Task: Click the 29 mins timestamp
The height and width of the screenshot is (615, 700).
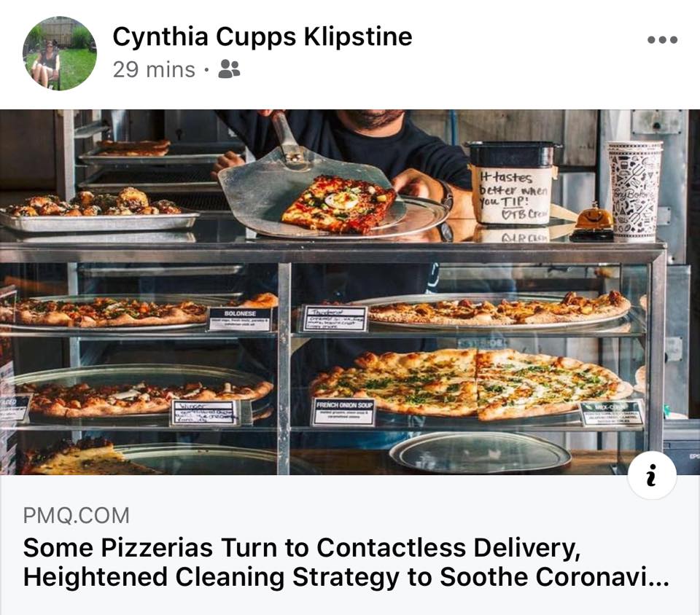Action: pyautogui.click(x=154, y=69)
